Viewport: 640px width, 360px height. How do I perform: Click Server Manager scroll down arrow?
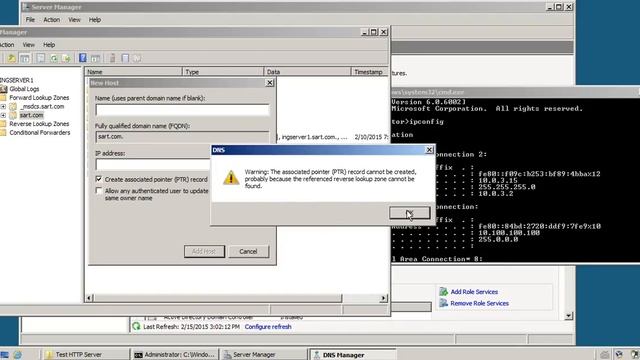pos(569,316)
